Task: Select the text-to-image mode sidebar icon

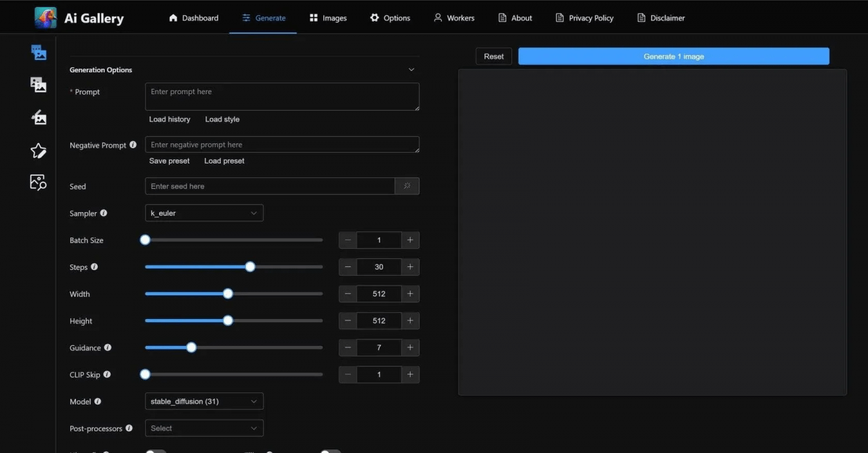Action: 38,52
